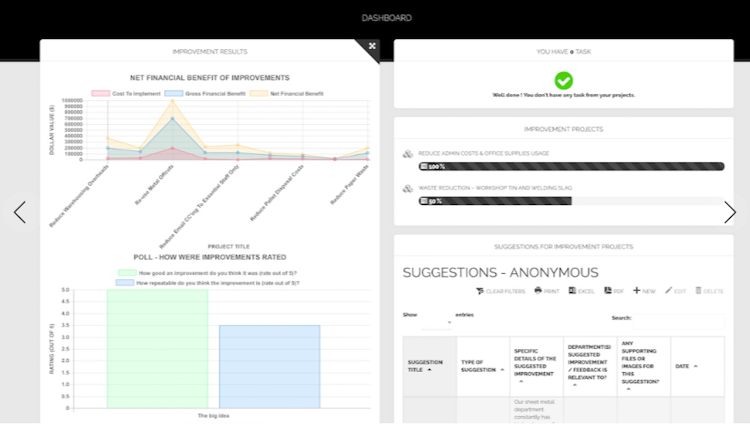Click 'Our sheet metal department' table cell
Image resolution: width=750 pixels, height=424 pixels.
click(x=536, y=410)
